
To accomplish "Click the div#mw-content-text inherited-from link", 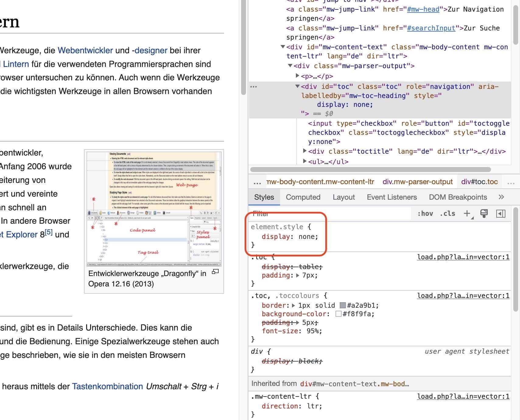I will [354, 384].
